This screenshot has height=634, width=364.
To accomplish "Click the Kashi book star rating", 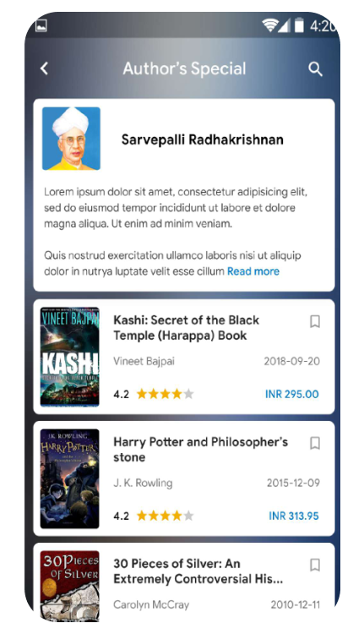I will [166, 394].
